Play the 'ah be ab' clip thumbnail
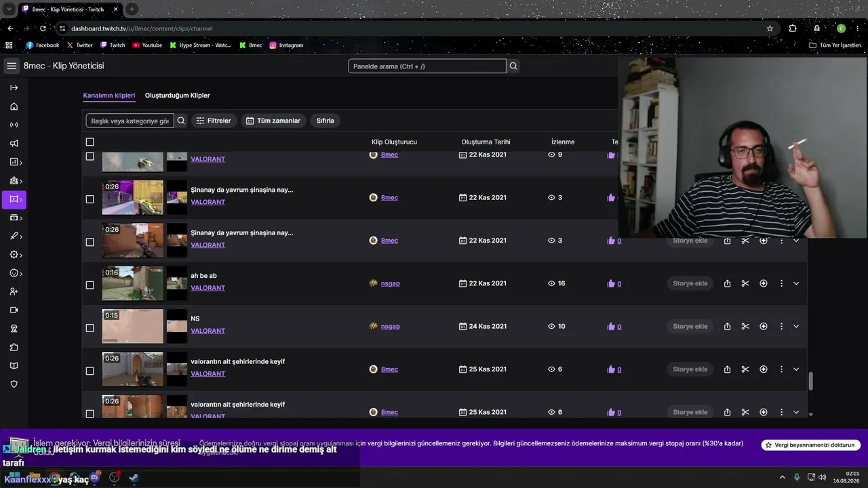Viewport: 868px width, 488px height. point(133,283)
